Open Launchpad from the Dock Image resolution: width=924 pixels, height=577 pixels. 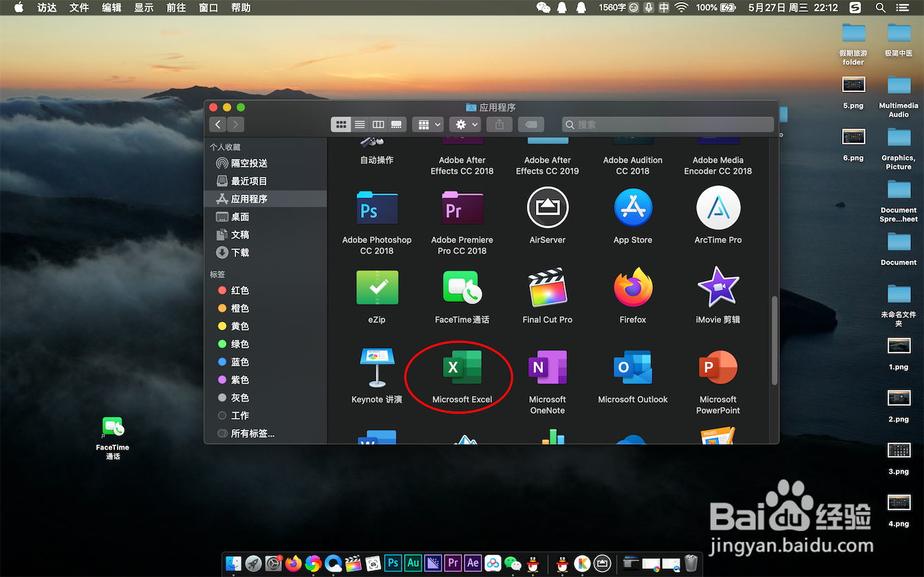tap(253, 563)
